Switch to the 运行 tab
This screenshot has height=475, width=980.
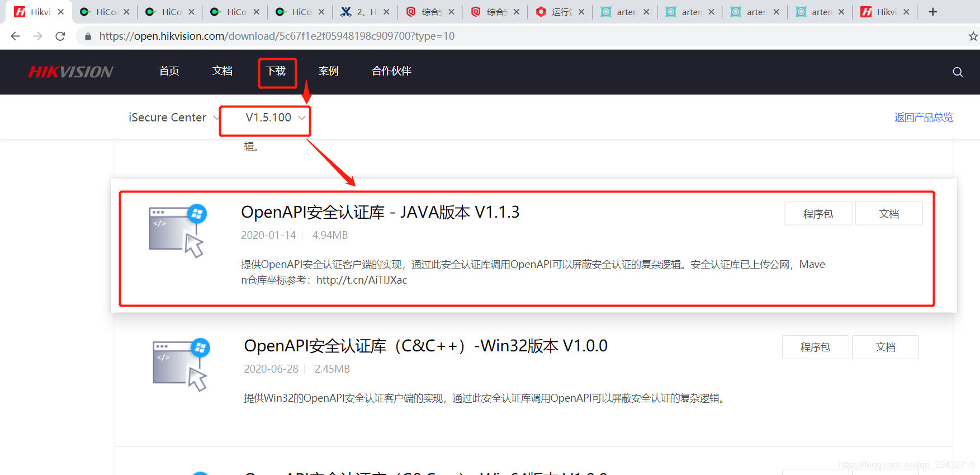point(560,12)
